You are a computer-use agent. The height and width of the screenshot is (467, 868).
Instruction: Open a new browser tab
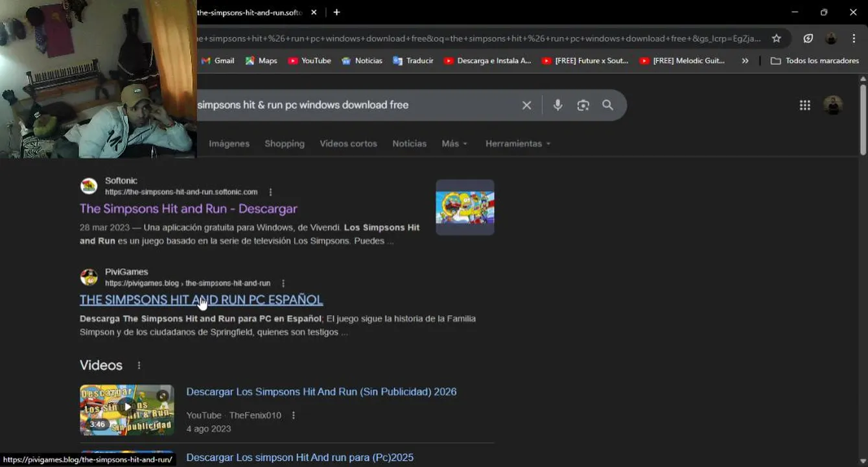tap(336, 12)
